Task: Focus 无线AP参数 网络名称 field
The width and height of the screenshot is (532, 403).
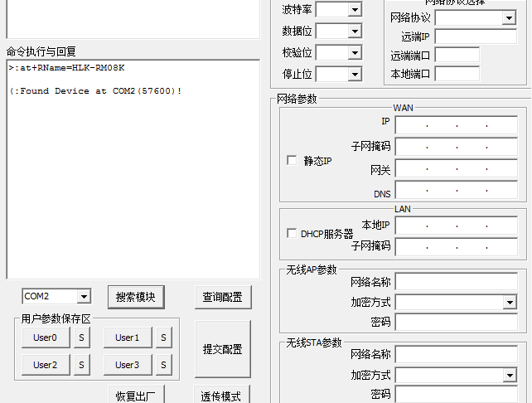Action: 457,281
